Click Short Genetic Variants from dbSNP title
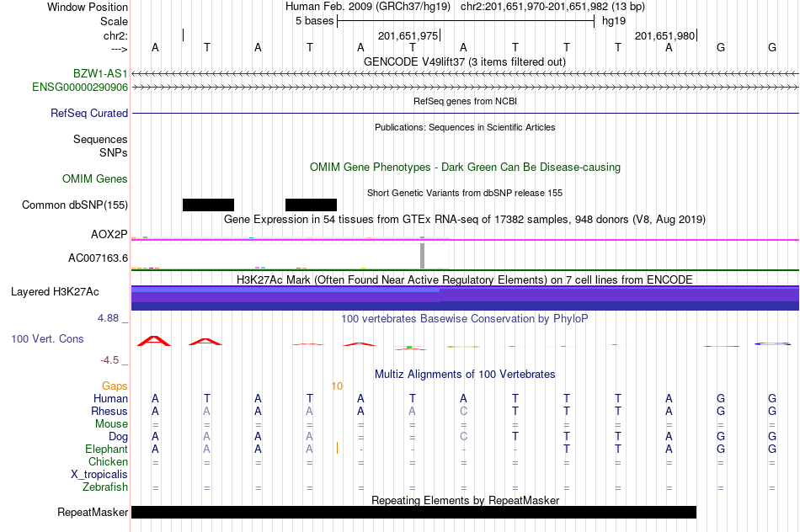The width and height of the screenshot is (800, 532). (465, 194)
